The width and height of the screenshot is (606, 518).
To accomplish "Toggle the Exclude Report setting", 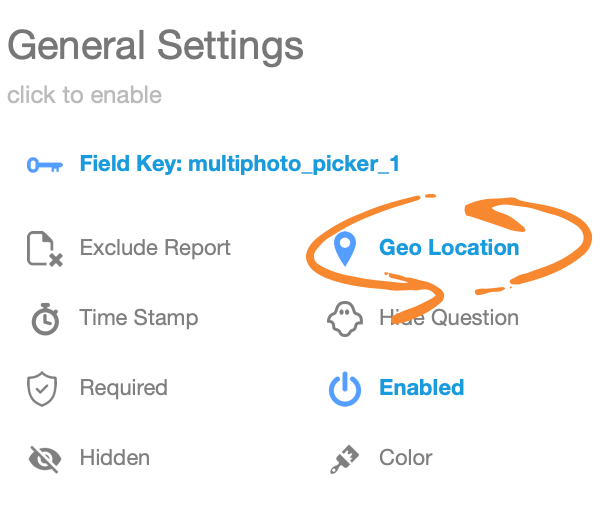I will click(155, 248).
